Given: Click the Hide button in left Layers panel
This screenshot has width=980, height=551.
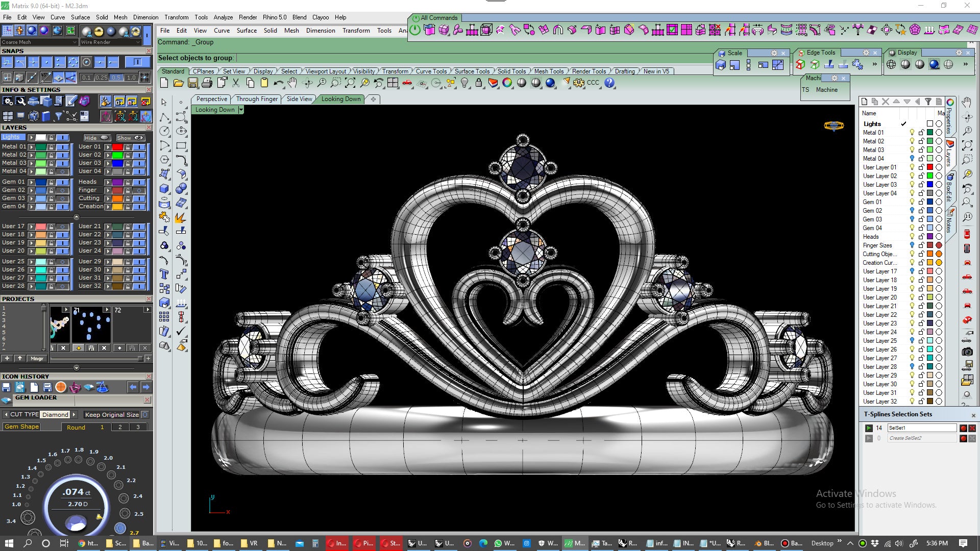Looking at the screenshot, I should [97, 138].
